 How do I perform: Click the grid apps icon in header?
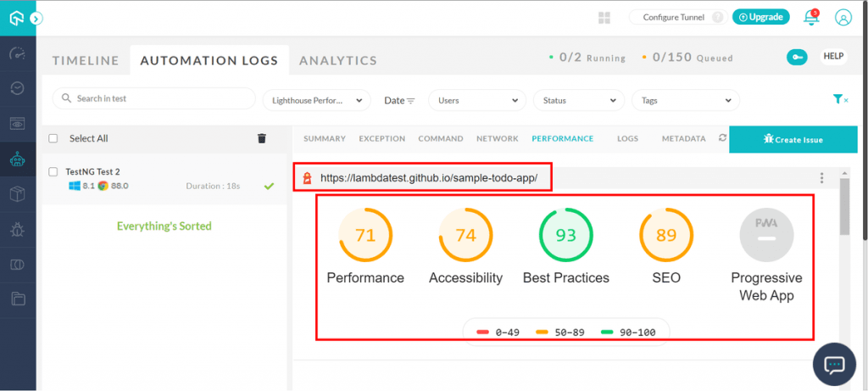[x=604, y=18]
